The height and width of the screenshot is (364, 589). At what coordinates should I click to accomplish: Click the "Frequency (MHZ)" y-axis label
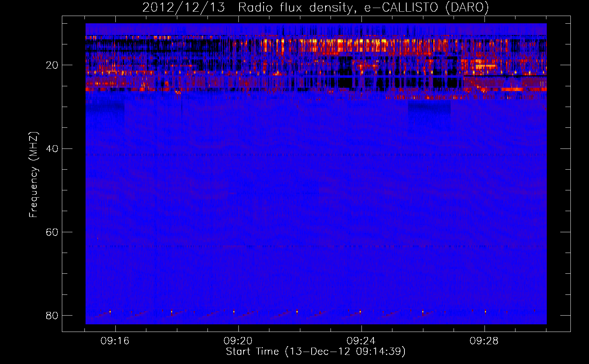point(33,175)
